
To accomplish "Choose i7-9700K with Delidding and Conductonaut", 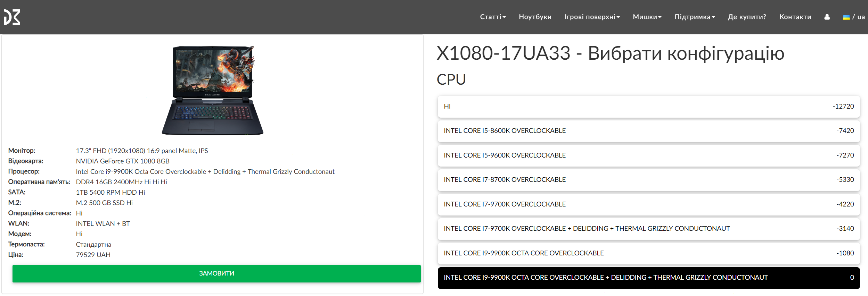I will pyautogui.click(x=649, y=229).
